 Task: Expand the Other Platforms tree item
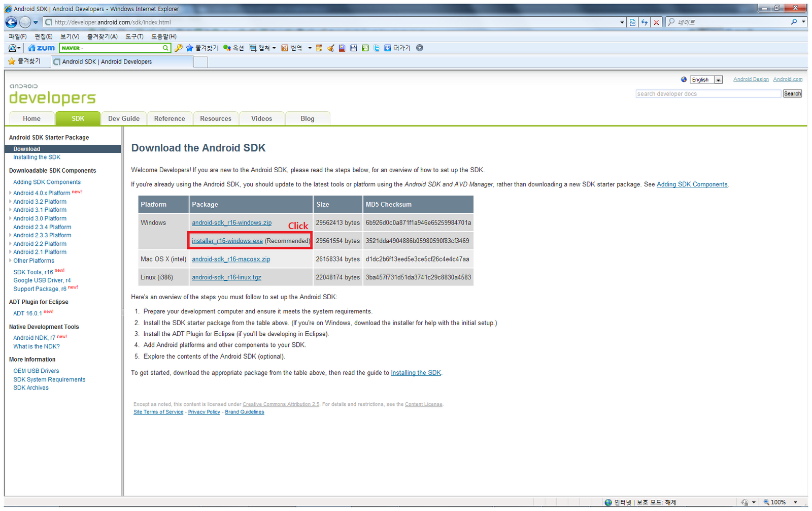click(10, 260)
